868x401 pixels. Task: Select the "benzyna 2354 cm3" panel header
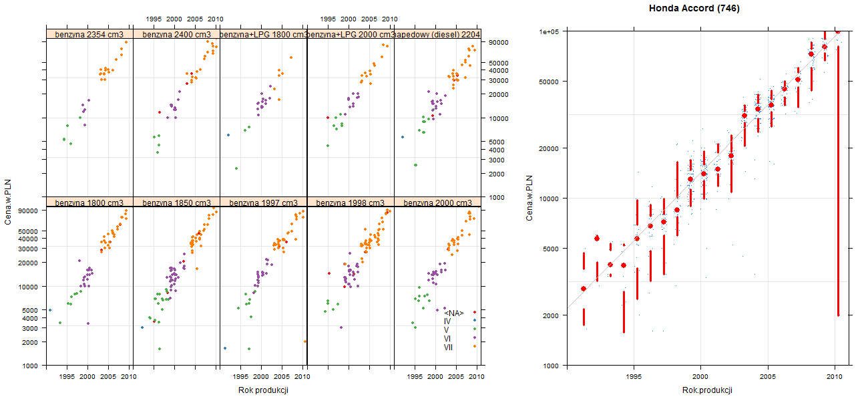pos(89,34)
